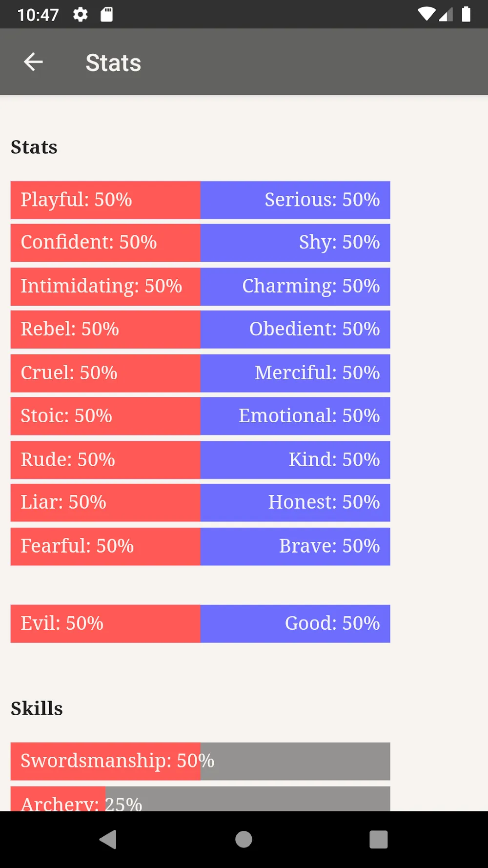Select the Serious 50% blue bar
The height and width of the screenshot is (868, 488).
click(295, 200)
